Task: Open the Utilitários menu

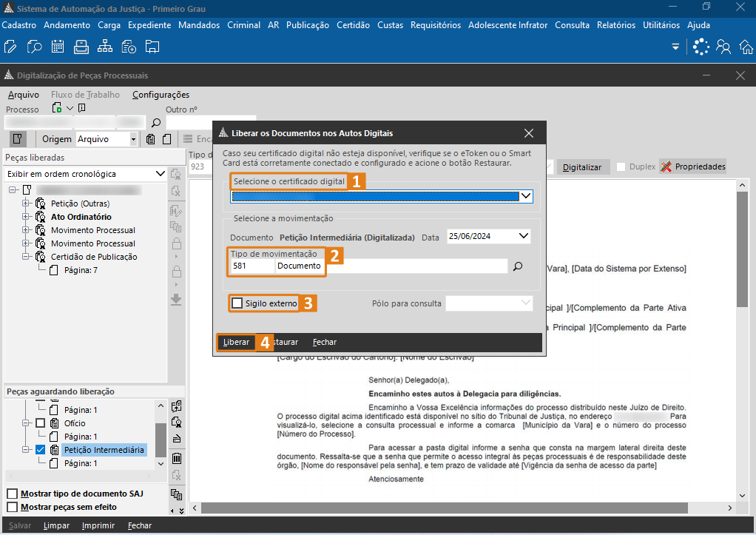Action: click(661, 25)
